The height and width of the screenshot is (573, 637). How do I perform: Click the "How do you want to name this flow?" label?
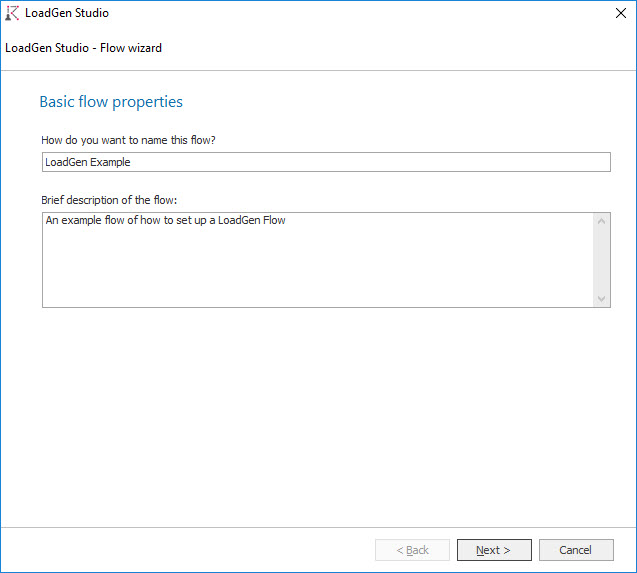[x=128, y=140]
